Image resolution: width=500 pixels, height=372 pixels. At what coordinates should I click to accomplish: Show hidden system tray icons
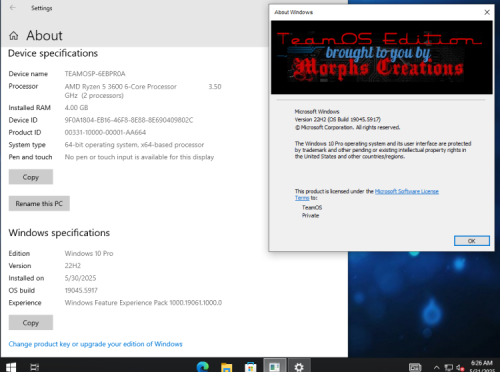[x=436, y=368]
